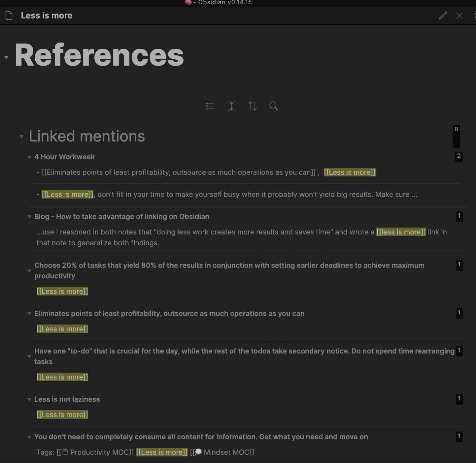Open Choose 20% of tasks note

229,270
